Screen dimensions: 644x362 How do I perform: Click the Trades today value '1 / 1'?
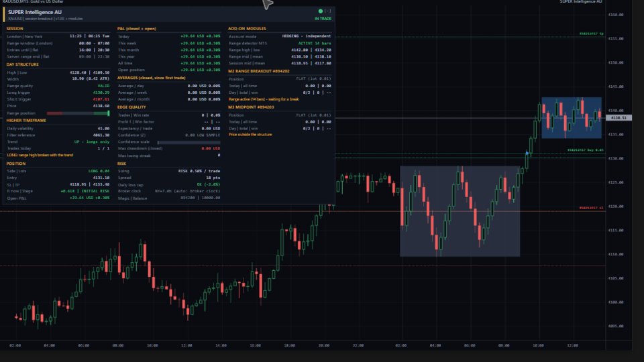click(x=103, y=149)
